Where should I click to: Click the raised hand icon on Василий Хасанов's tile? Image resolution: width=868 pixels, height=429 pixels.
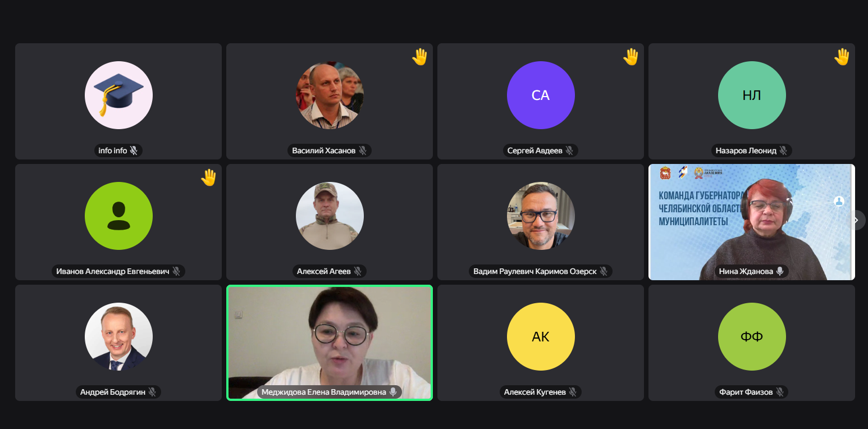(420, 57)
